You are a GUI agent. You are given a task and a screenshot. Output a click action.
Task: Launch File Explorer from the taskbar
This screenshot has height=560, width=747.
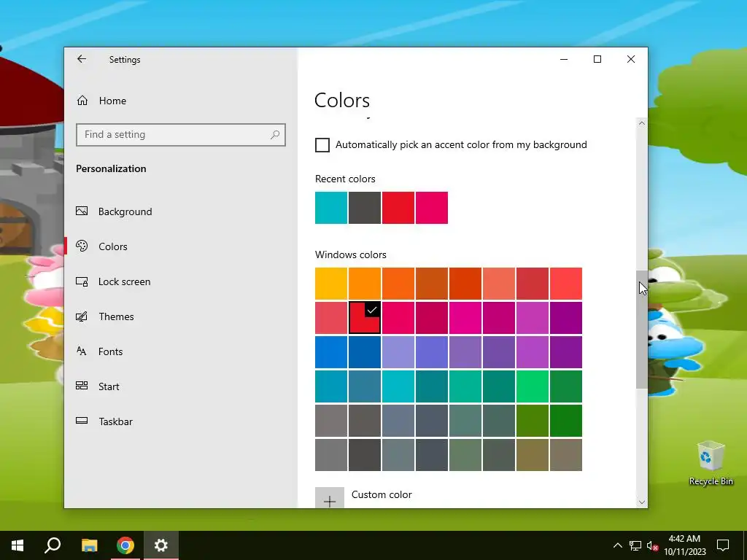(x=89, y=545)
